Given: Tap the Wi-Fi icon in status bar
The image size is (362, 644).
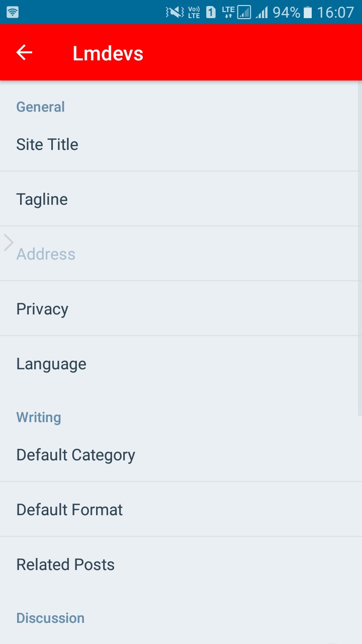Looking at the screenshot, I should pyautogui.click(x=13, y=12).
